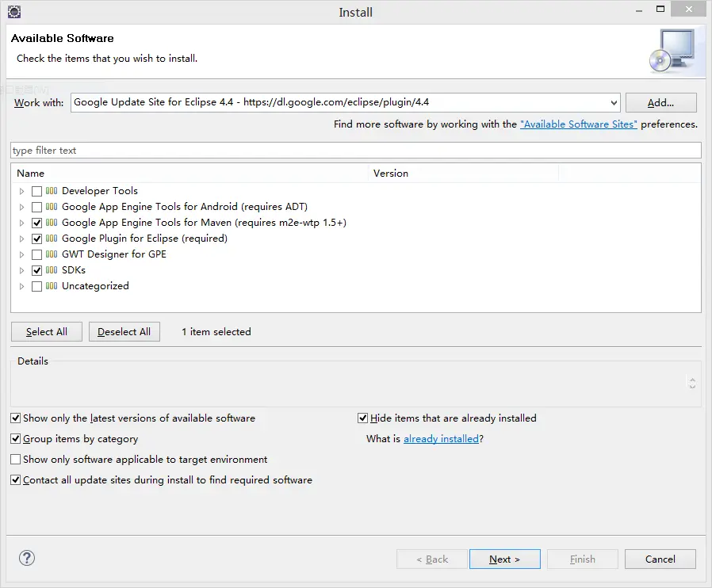712x588 pixels.
Task: Click the Details area scroll stepper
Action: coord(692,384)
